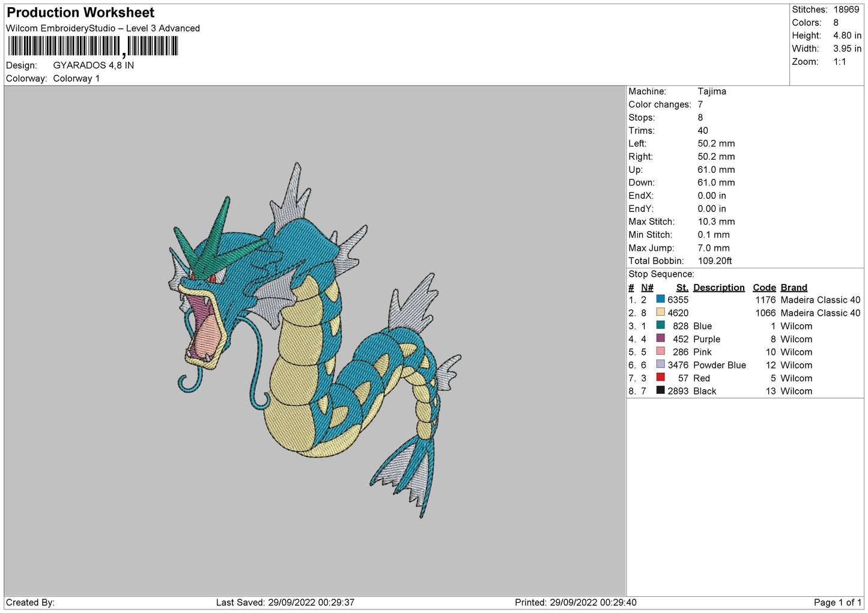This screenshot has height=613, width=868.
Task: Click the 'Purple' description in stop 4
Action: click(706, 339)
